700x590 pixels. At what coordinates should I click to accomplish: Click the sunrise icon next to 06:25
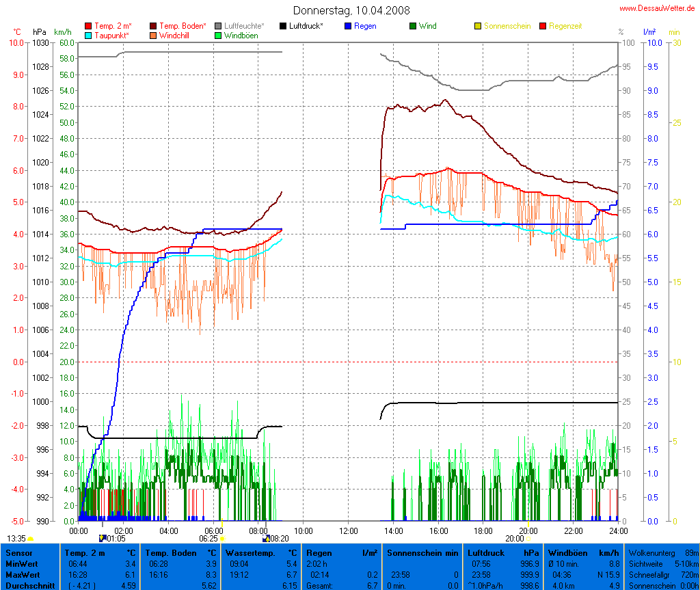[x=222, y=539]
